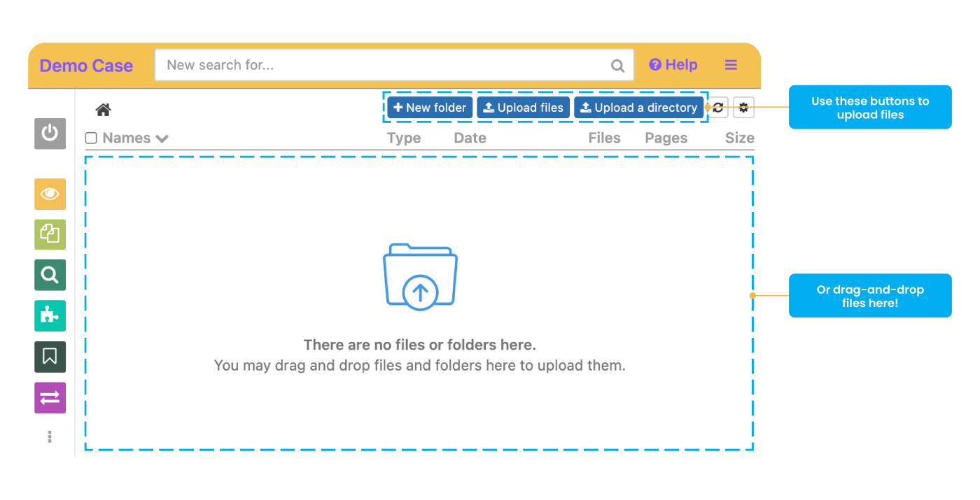Click the puzzle-piece plugin icon in the sidebar
The image size is (980, 500).
pos(50,315)
